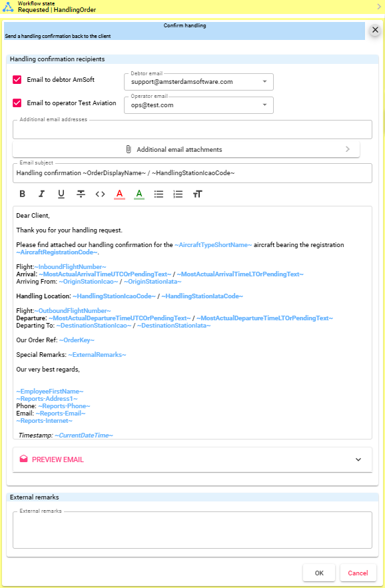Expand the Workflow state header arrow
The width and height of the screenshot is (385, 588).
(x=378, y=7)
